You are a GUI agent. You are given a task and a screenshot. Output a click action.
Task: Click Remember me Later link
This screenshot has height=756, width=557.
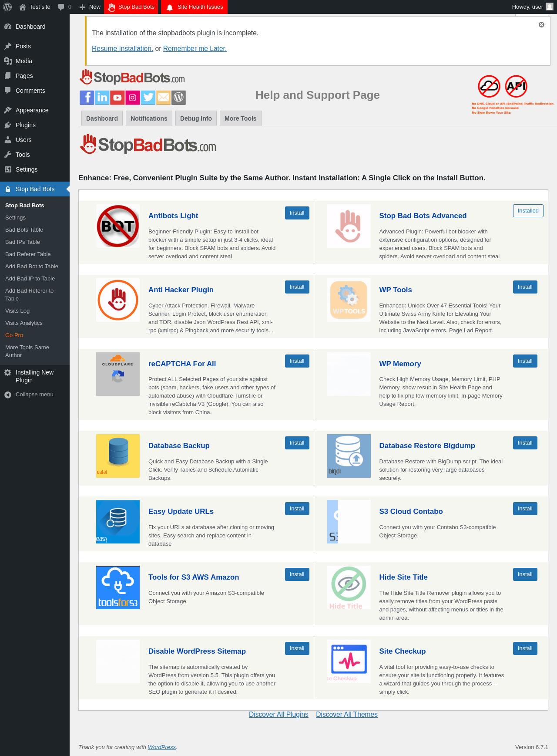[x=195, y=49]
